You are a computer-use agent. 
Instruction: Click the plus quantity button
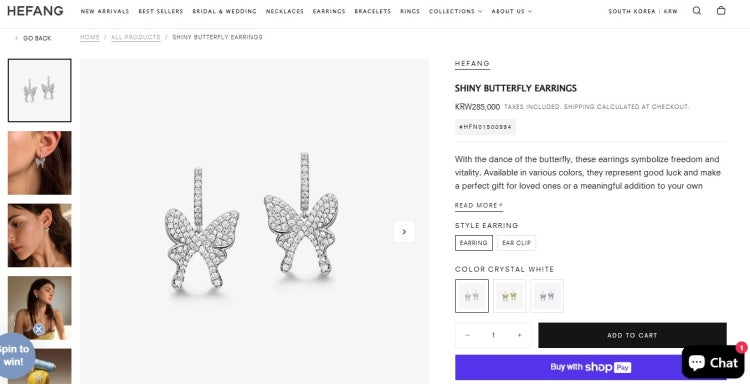click(519, 335)
